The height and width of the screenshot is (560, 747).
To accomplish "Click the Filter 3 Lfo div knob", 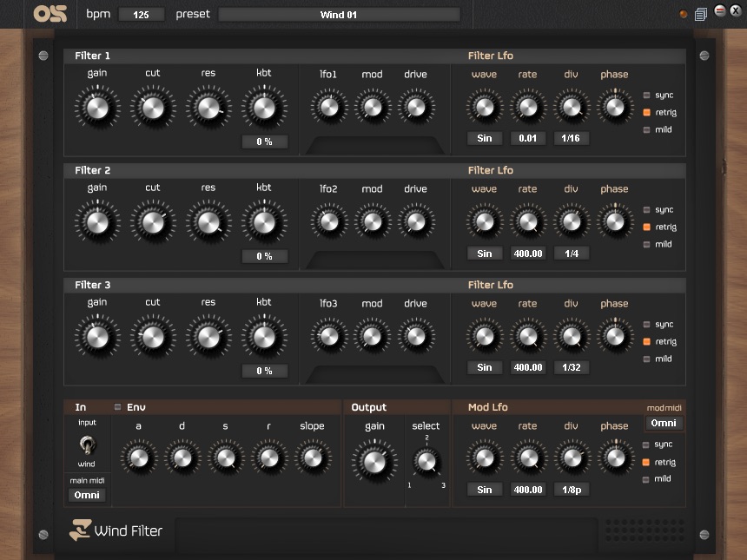I will coord(572,336).
